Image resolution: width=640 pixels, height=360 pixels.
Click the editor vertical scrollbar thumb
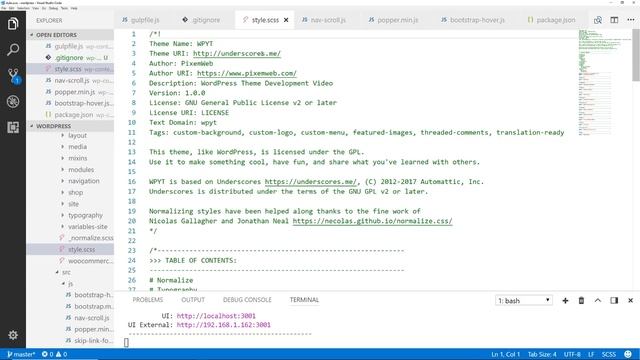[x=636, y=56]
